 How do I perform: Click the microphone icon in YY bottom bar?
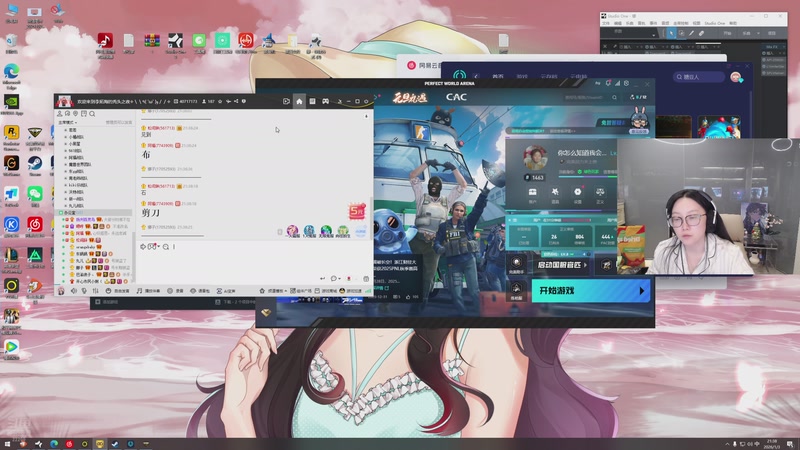coord(84,290)
